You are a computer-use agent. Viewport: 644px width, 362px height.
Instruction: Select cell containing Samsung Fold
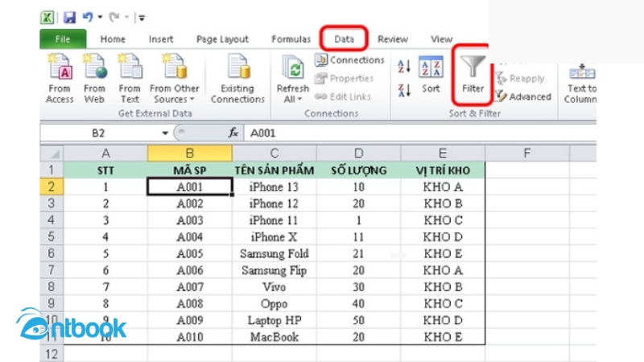[275, 253]
